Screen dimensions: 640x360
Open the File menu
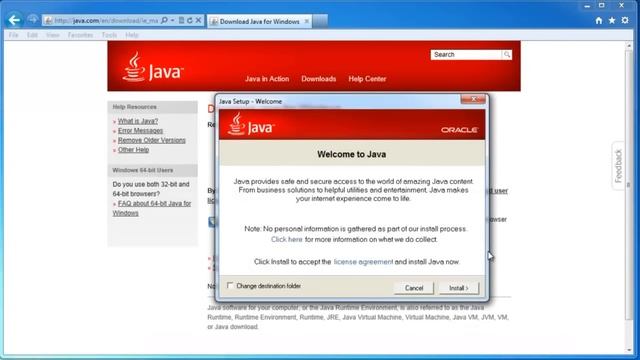(13, 35)
